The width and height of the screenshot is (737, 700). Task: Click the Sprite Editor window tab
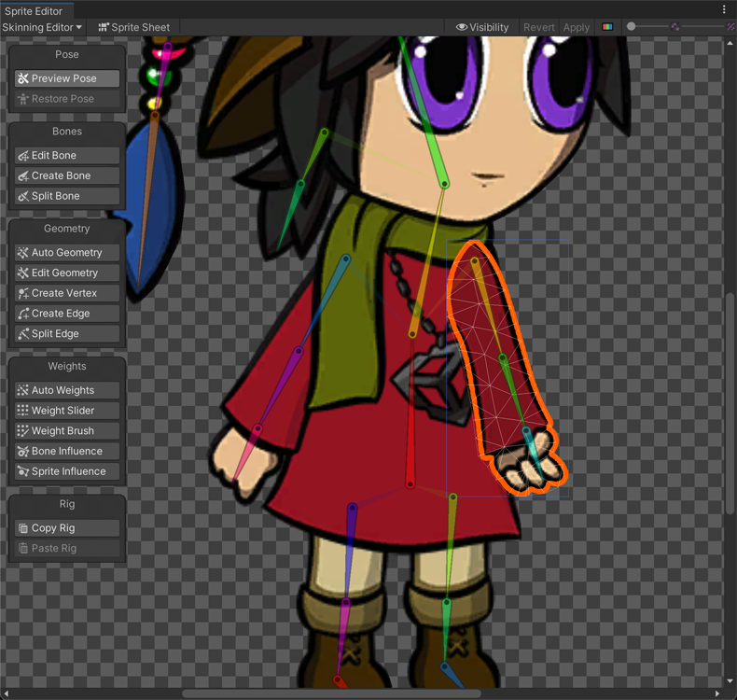34,10
